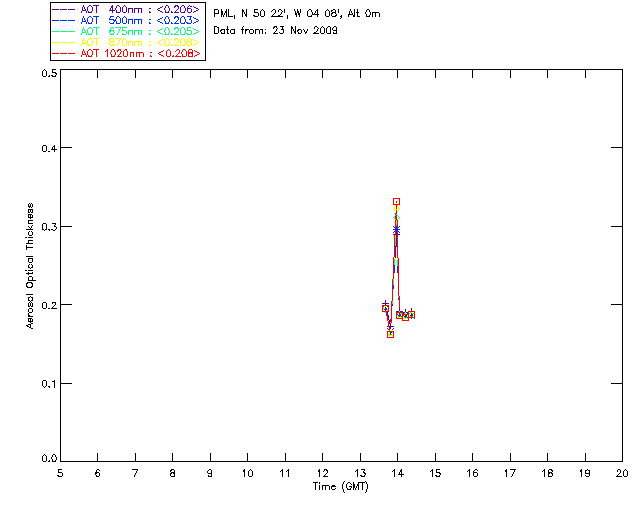The width and height of the screenshot is (640, 512).
Task: Click the y-axis title Aerosol Optical Thickness
Action: pyautogui.click(x=30, y=266)
